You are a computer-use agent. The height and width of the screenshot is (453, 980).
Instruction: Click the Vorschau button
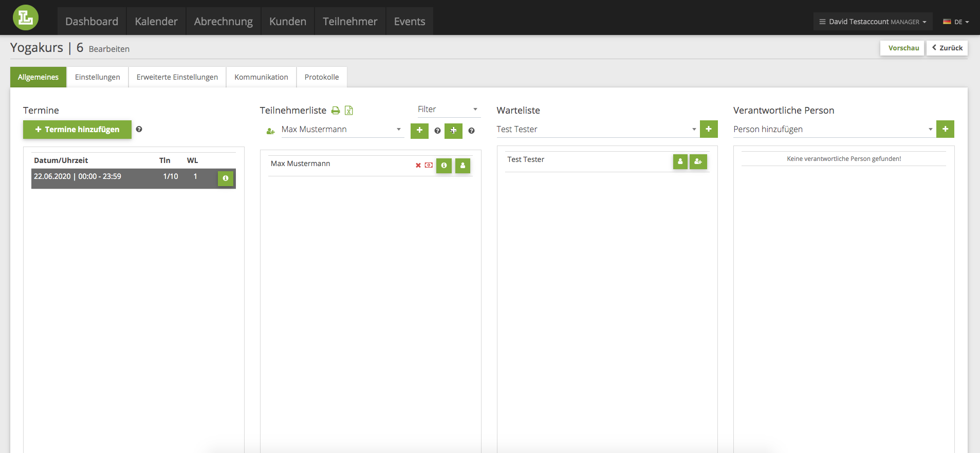902,48
